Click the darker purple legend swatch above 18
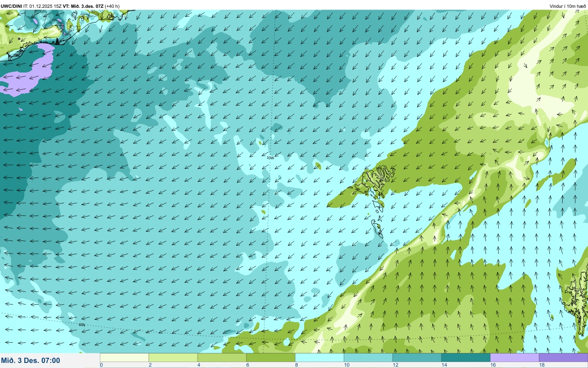588x368 pixels. (563, 357)
